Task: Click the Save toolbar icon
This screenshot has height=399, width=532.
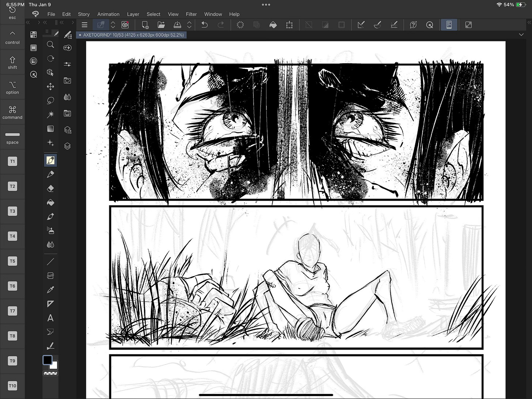Action: click(x=177, y=25)
